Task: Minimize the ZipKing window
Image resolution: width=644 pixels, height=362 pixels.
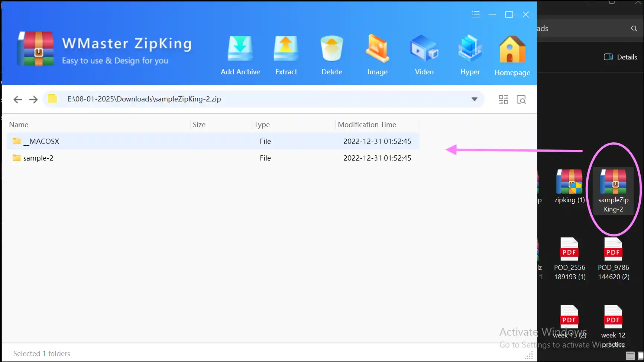Action: (x=492, y=14)
